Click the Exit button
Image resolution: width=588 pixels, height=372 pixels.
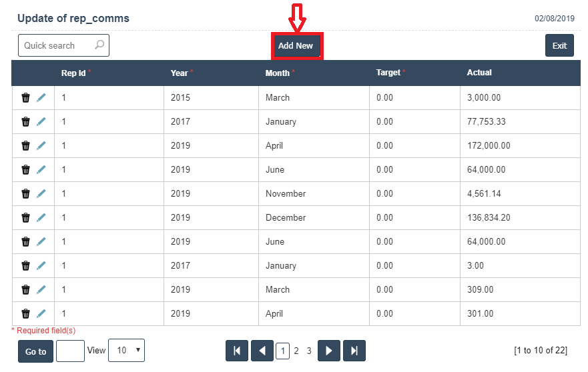(x=559, y=45)
